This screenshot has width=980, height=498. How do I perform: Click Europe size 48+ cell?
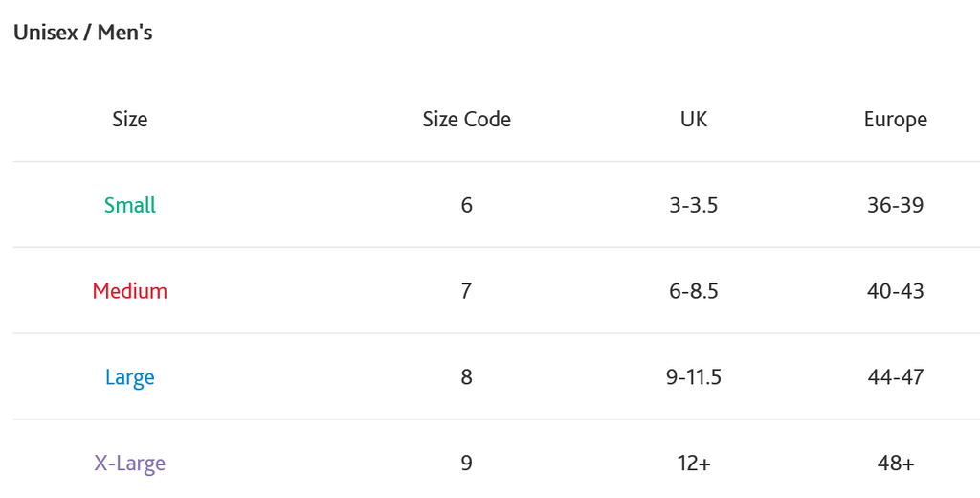896,463
